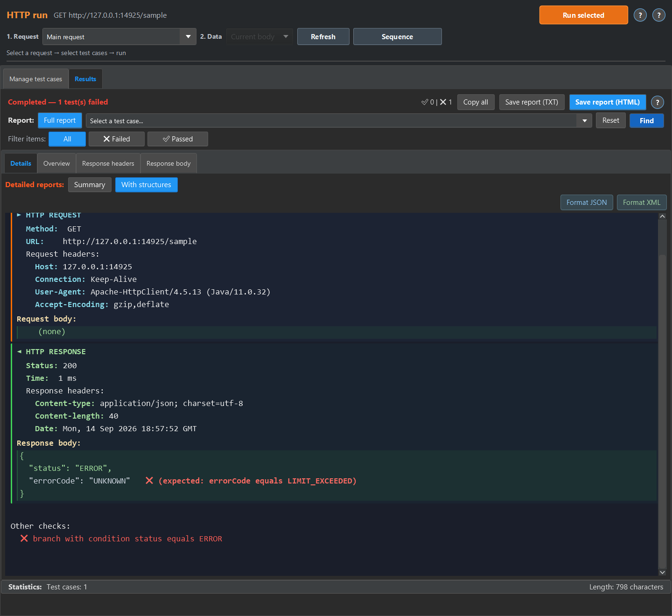Refresh the request list
Image resolution: width=672 pixels, height=616 pixels.
(323, 37)
